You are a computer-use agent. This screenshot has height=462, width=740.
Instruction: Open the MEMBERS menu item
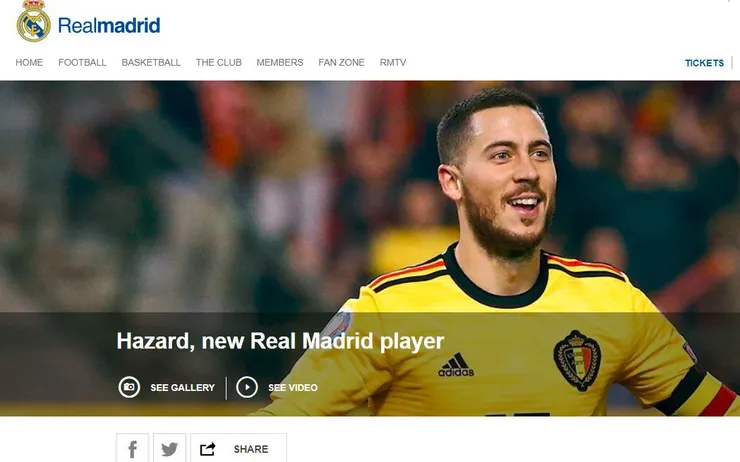point(280,62)
